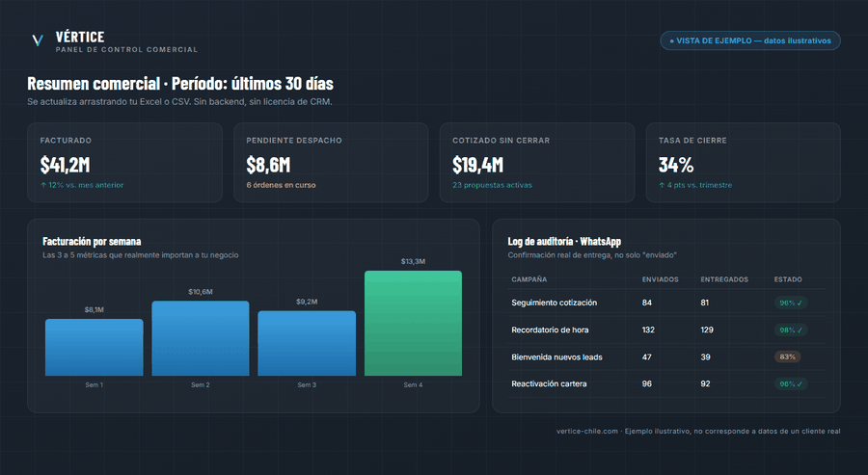Screen dimensions: 868x475
Task: Click the Sem 4 axis label
Action: 413,384
